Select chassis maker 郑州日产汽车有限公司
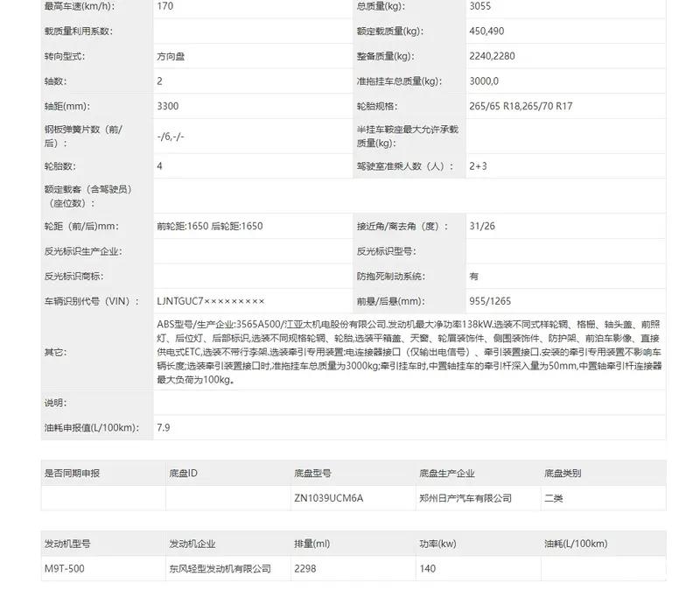The image size is (700, 590). coord(465,498)
